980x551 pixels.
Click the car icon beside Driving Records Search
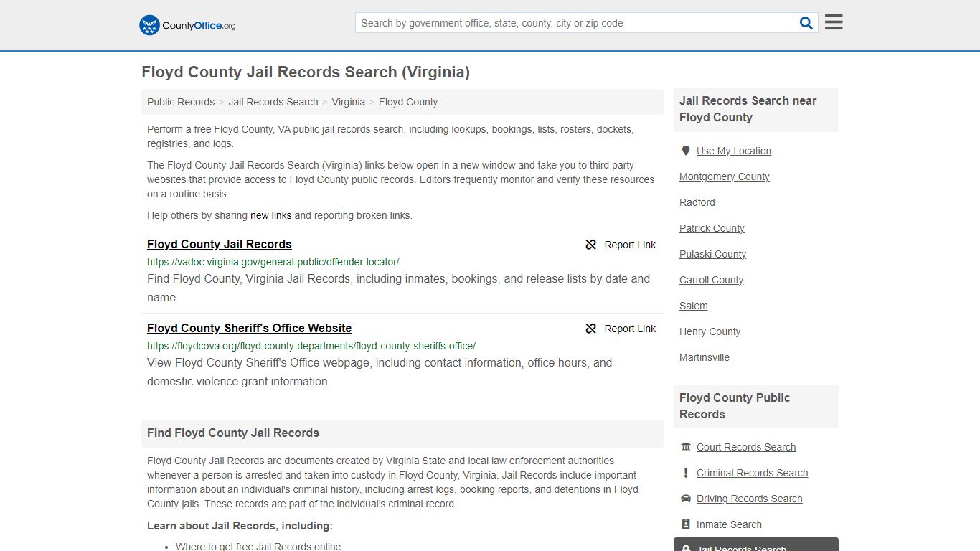(686, 499)
